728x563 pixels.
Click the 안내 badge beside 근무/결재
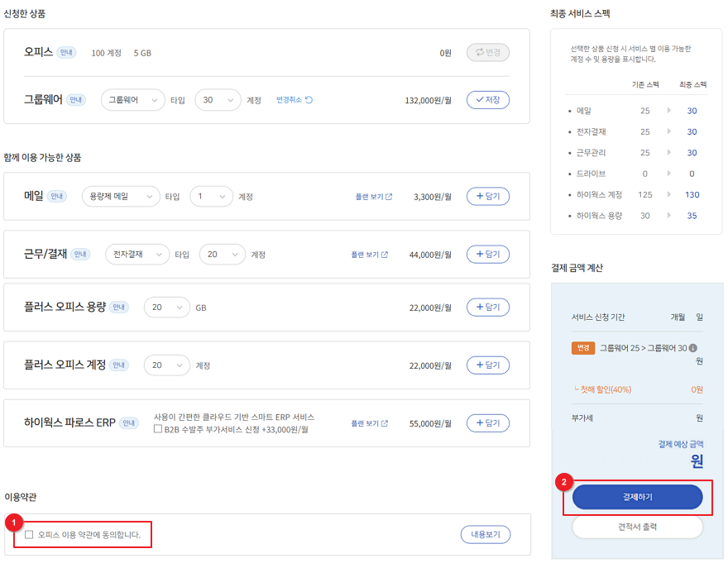pyautogui.click(x=80, y=255)
